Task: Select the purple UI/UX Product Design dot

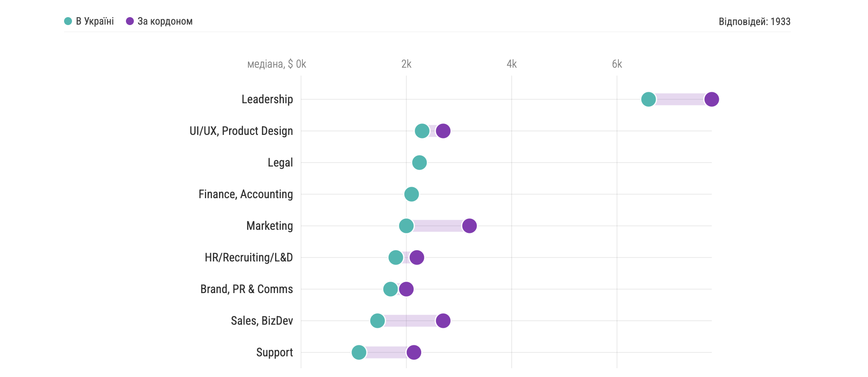Action: click(443, 131)
